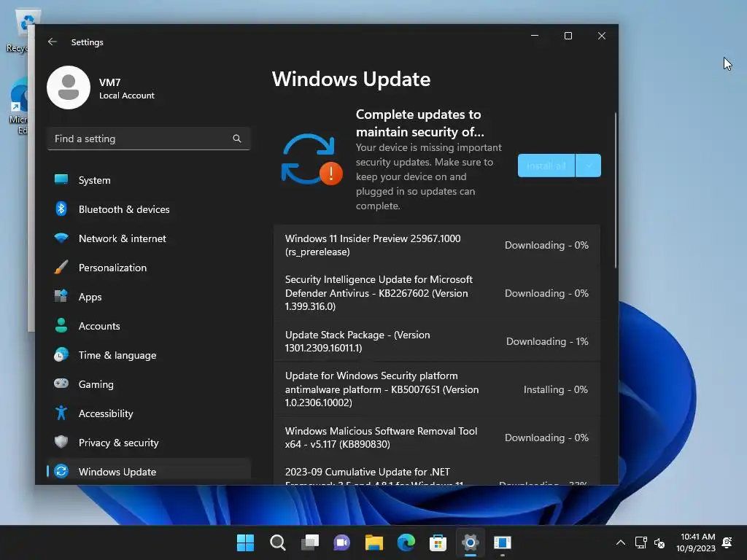Click the search magnifier in Find a setting

[237, 139]
